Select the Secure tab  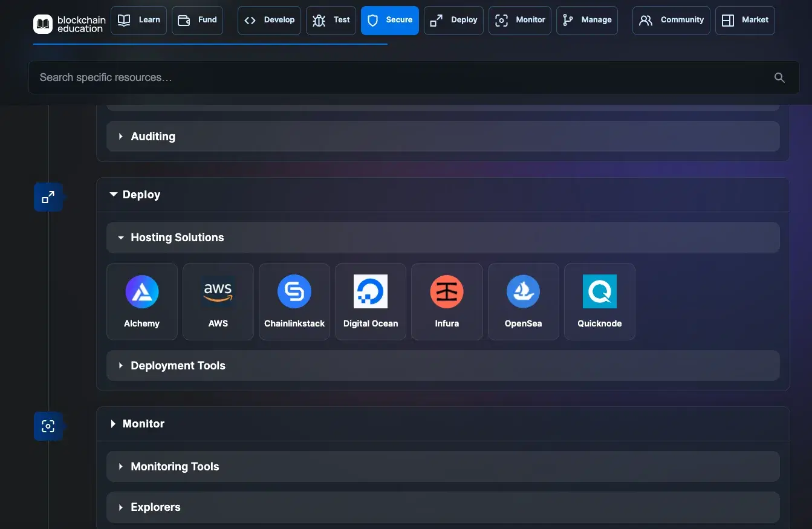[390, 21]
